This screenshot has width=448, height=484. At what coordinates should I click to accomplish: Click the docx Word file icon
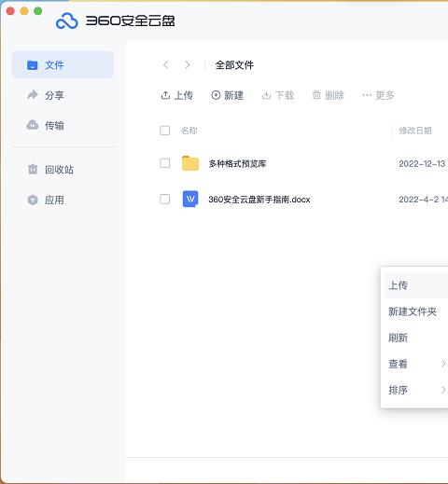coord(190,199)
